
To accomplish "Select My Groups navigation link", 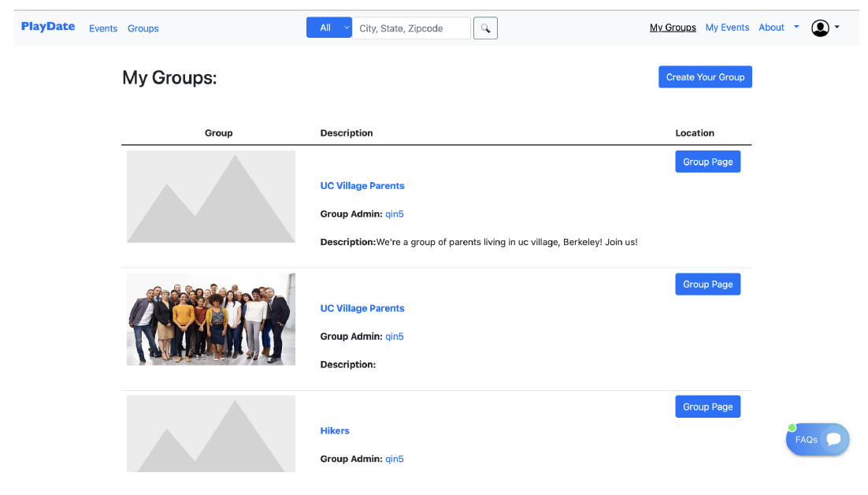I will (x=673, y=27).
